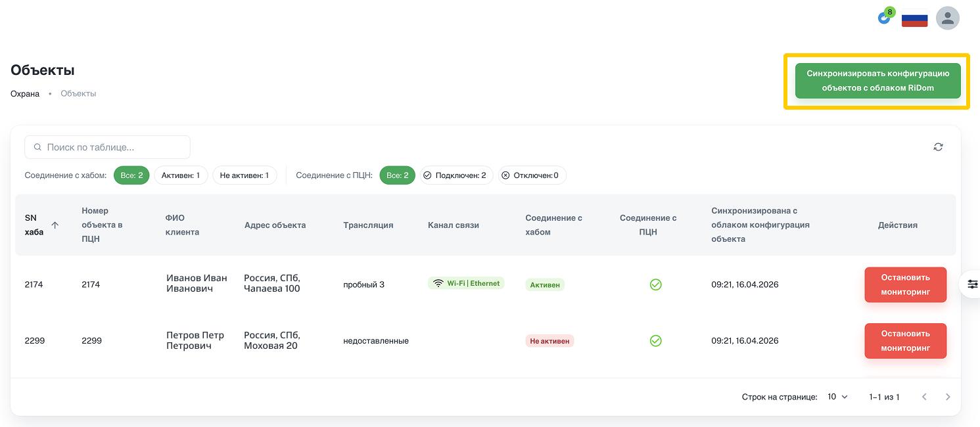Screen dimensions: 980x427
Task: Select hub filter "Активен: 1"
Action: coord(181,175)
